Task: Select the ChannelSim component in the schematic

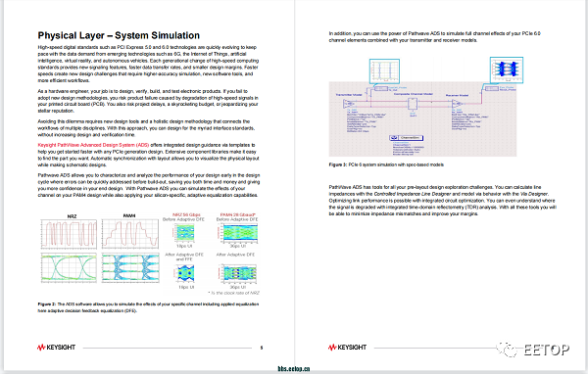Action: click(x=407, y=138)
